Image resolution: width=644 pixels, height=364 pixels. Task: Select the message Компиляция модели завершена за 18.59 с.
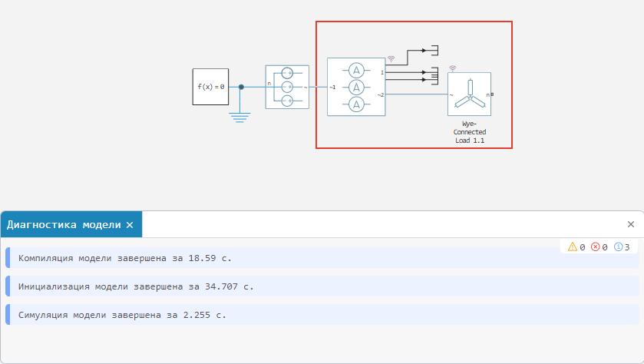coord(322,258)
